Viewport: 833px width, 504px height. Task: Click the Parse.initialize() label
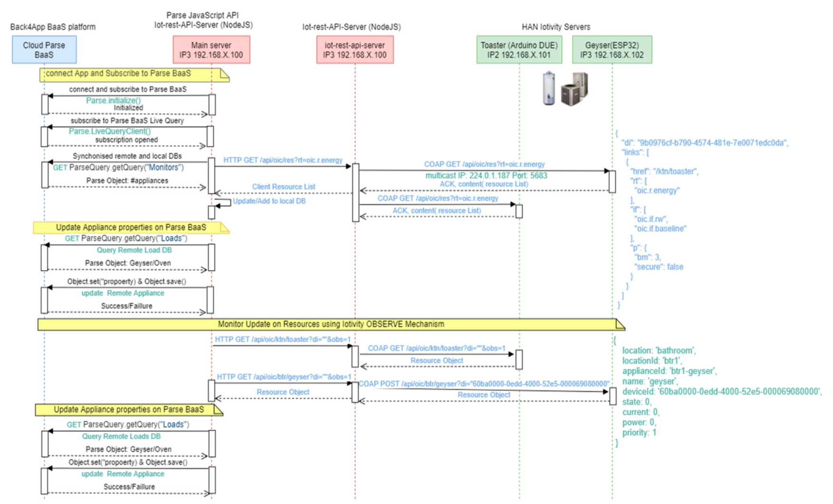click(113, 100)
